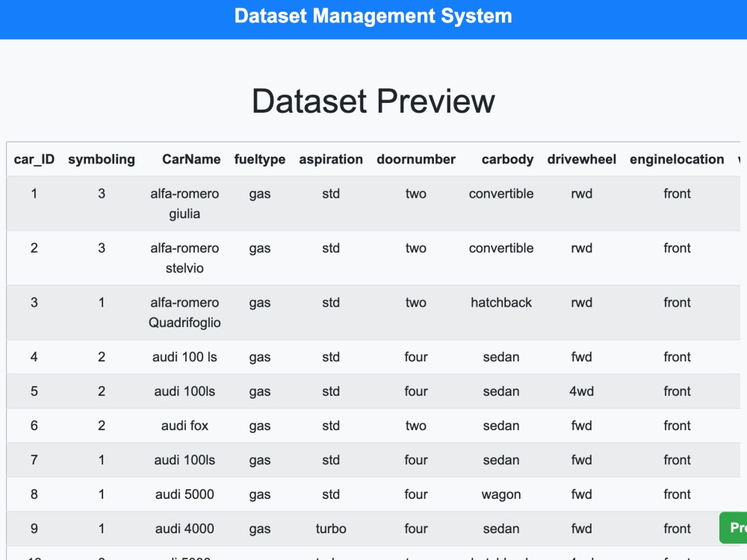Click the 'hatchback' carbody cell in row 3
This screenshot has height=560, width=747.
(501, 303)
